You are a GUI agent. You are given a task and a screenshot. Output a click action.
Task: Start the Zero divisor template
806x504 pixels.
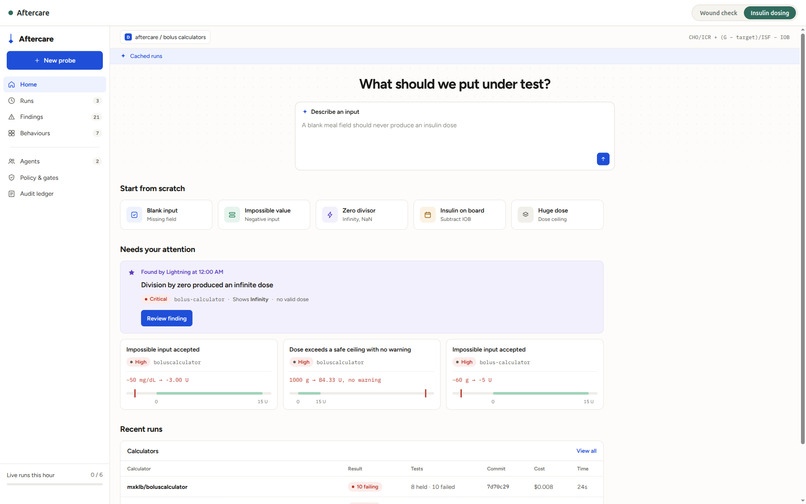[361, 214]
